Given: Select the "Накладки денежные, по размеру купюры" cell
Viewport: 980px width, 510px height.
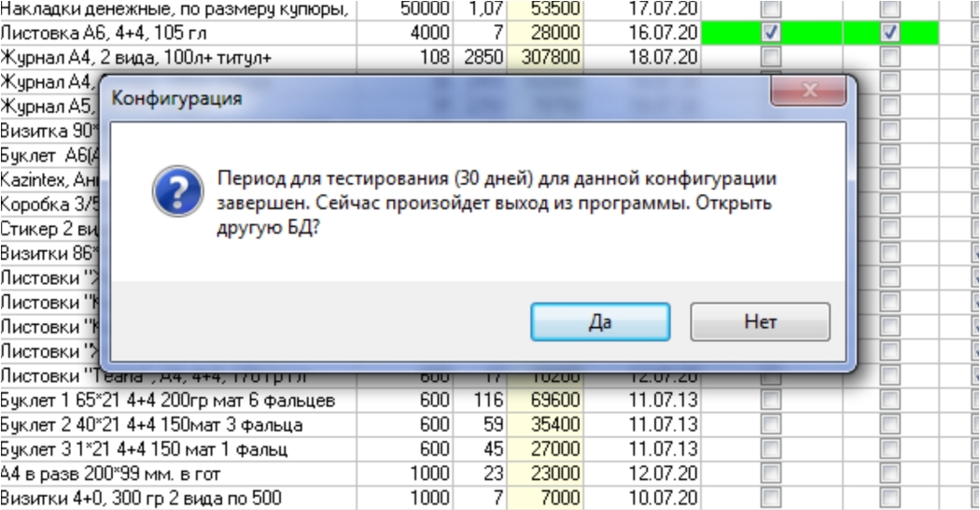Looking at the screenshot, I should pyautogui.click(x=187, y=8).
